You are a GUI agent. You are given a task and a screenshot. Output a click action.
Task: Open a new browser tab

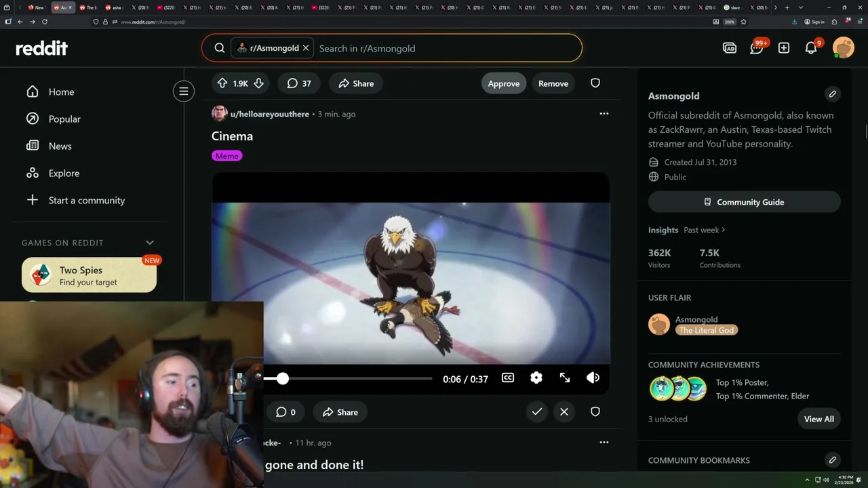(787, 7)
